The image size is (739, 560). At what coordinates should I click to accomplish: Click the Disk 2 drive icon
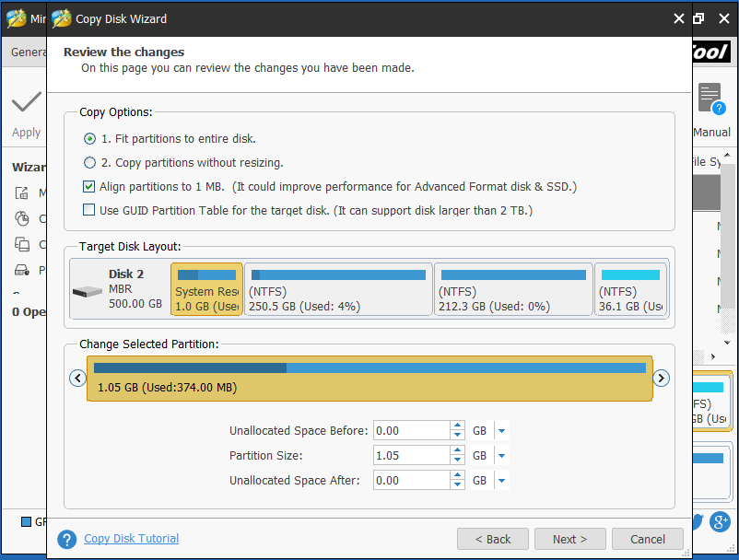click(x=88, y=292)
